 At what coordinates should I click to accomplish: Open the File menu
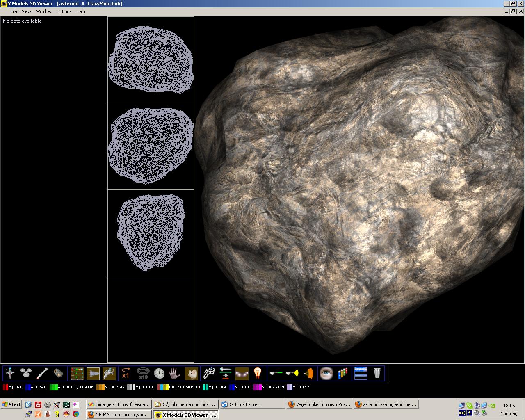tap(14, 11)
